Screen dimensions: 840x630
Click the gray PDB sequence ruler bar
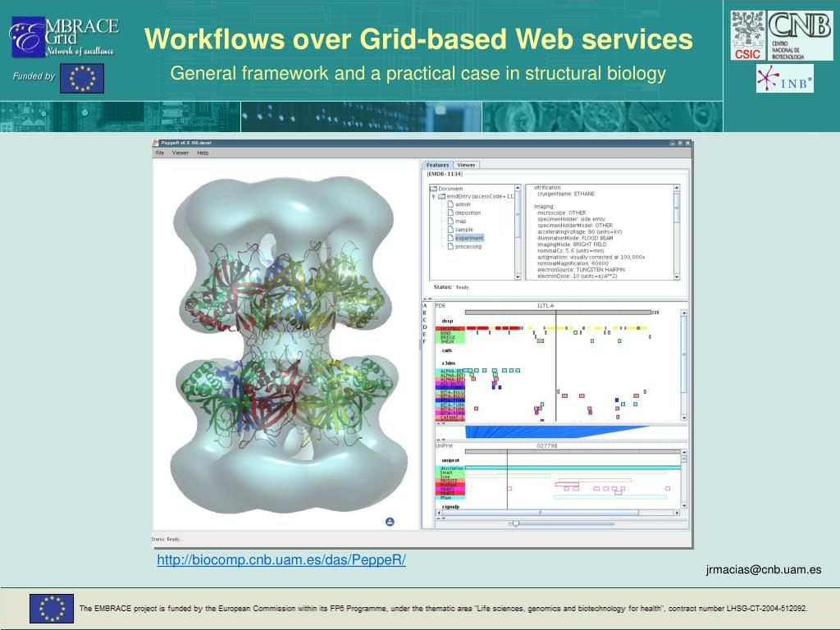coord(558,313)
